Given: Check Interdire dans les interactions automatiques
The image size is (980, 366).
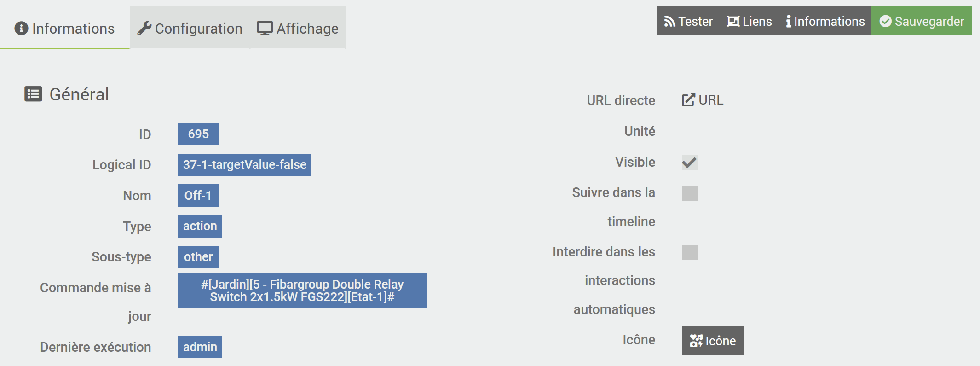Looking at the screenshot, I should [x=689, y=252].
